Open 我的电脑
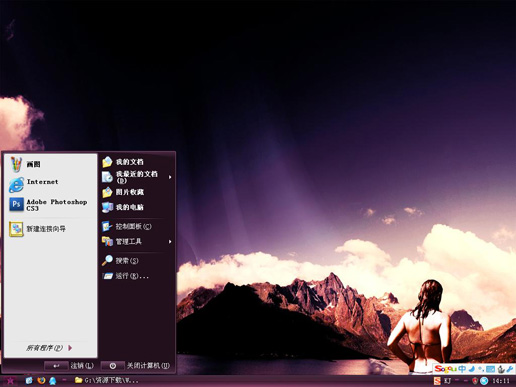Screen dimensions: 516x387 coord(137,207)
